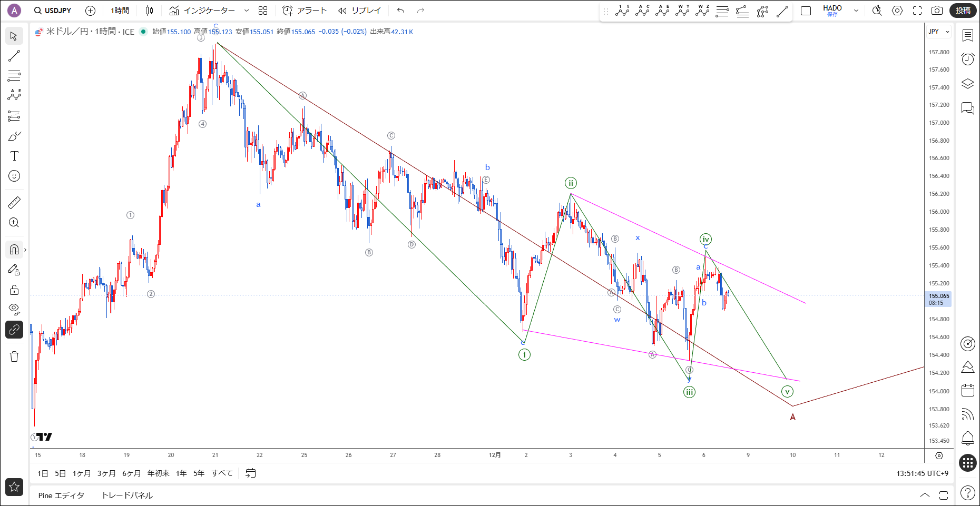Open the Pine エディタ tab
The height and width of the screenshot is (506, 980).
[61, 495]
